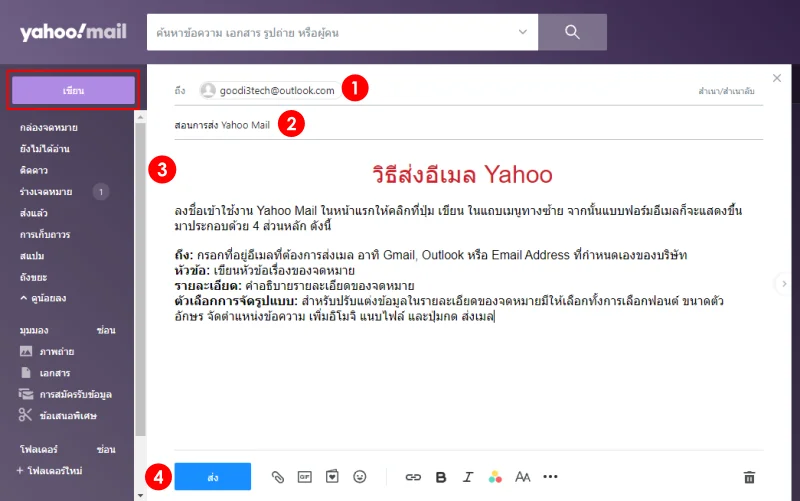The image size is (800, 501).
Task: Open the สแปม spam folder
Action: (x=32, y=256)
